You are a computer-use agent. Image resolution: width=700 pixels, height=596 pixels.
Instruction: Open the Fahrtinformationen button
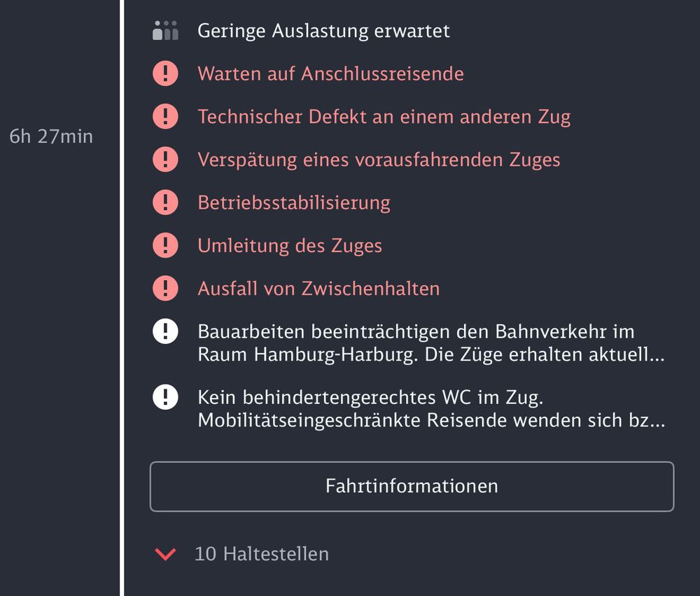[x=412, y=486]
